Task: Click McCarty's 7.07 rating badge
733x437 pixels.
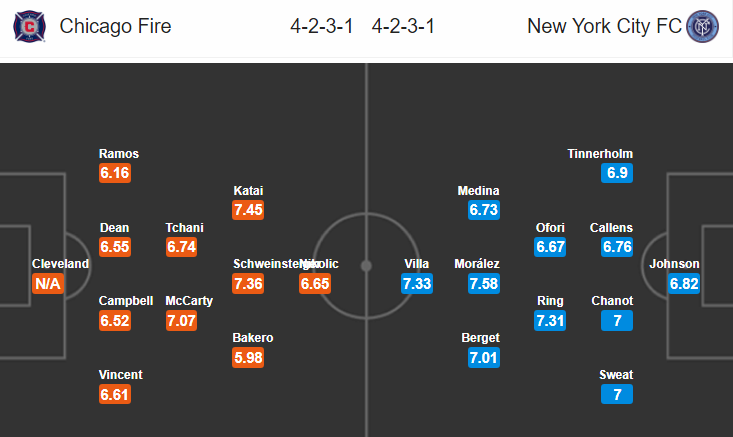Action: click(x=181, y=321)
